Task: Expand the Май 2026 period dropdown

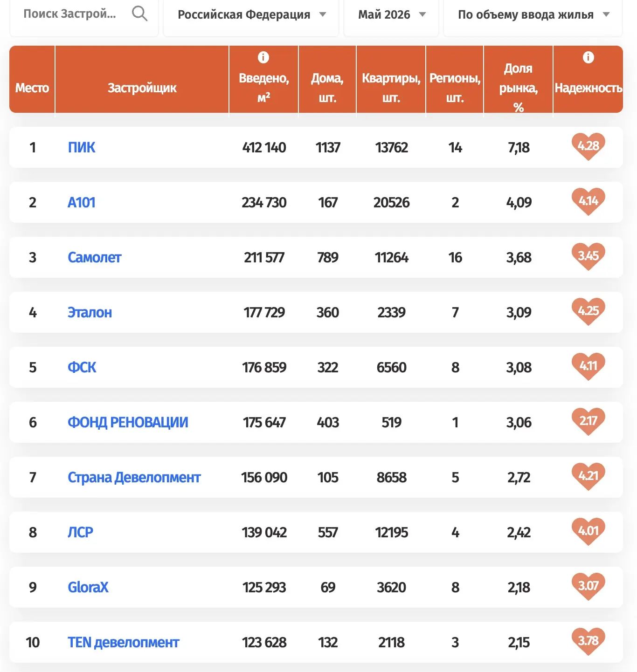Action: click(391, 15)
